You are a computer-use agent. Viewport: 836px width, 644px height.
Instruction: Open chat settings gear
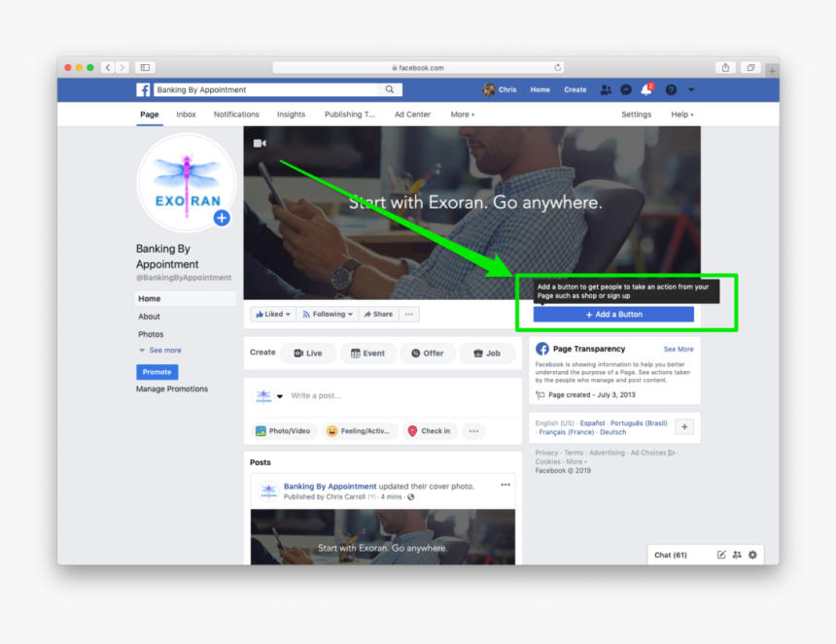pos(751,555)
